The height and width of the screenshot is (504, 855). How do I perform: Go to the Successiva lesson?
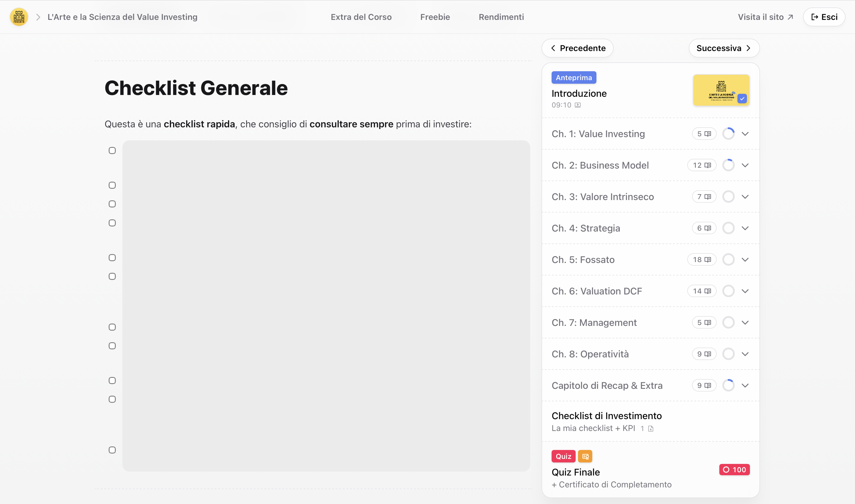(x=724, y=48)
